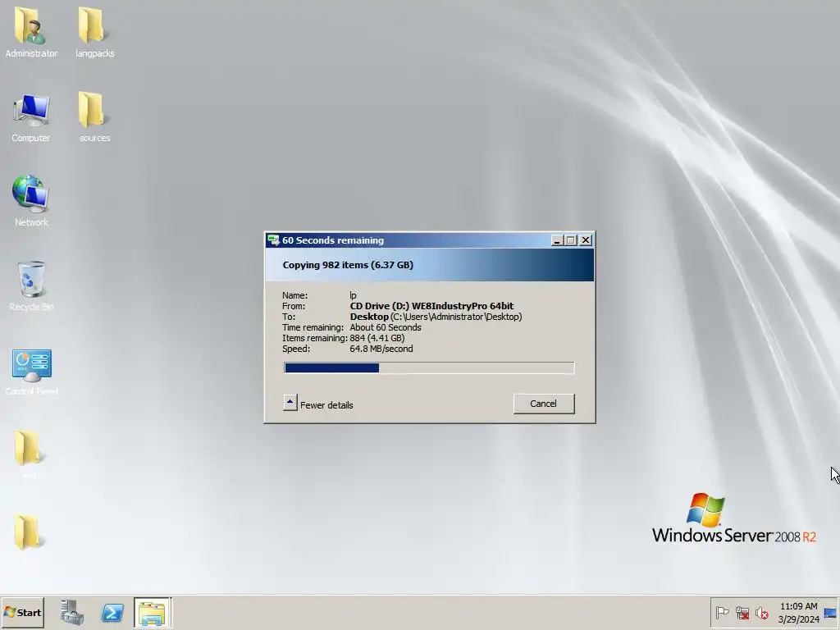Click the 'Copying 982 items (6.37 GB)' header
This screenshot has width=840, height=630.
(x=348, y=265)
